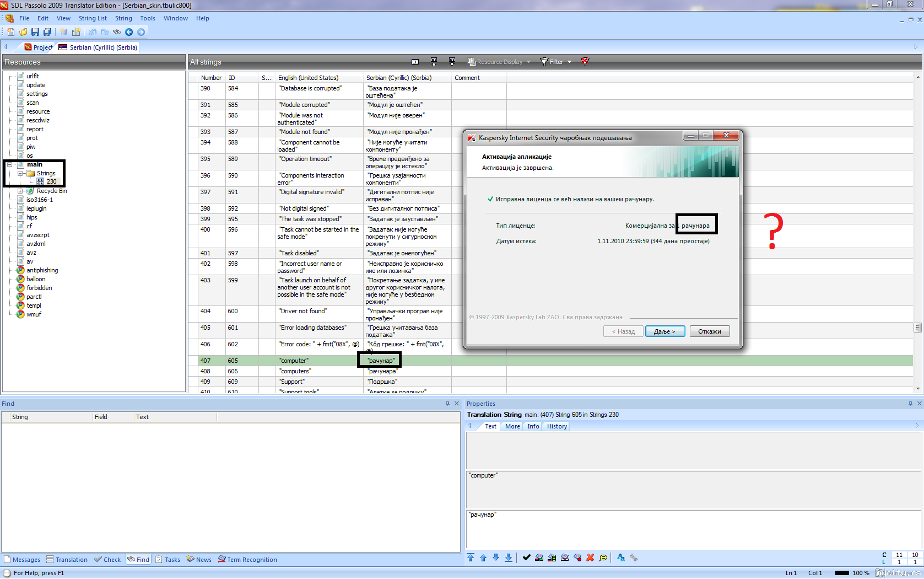Click the translation text field containing "рачунар"

point(693,529)
